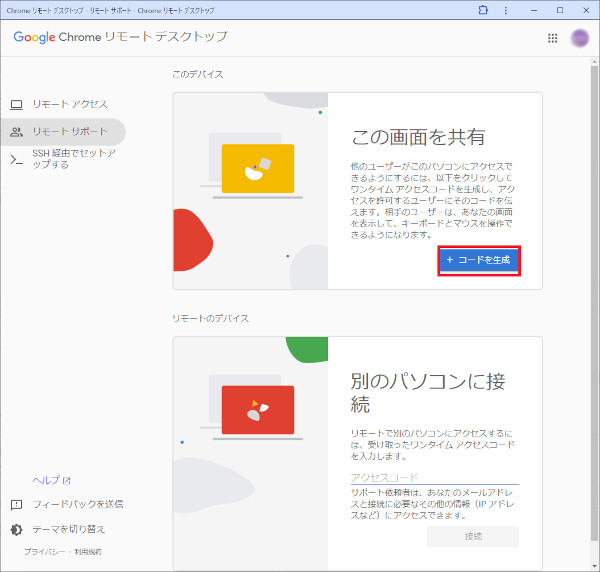Click the disabled 接続 button
Screen dimensions: 600x572
tap(473, 536)
